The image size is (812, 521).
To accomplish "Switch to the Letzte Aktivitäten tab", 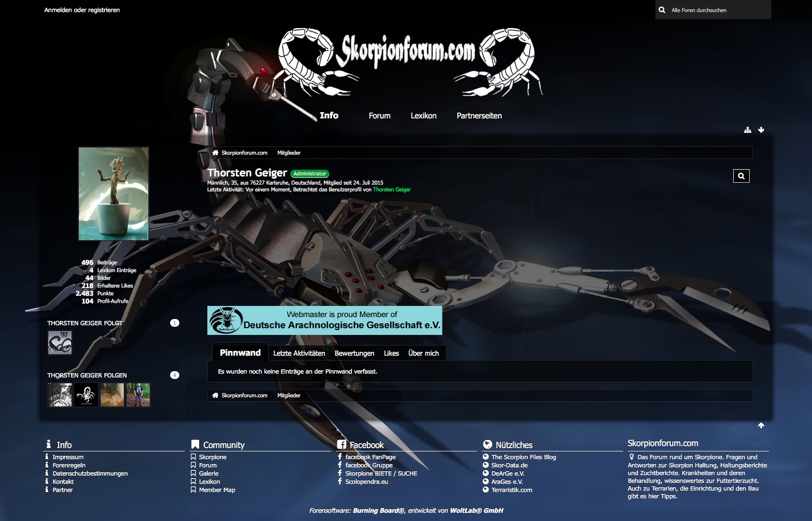I will [299, 353].
